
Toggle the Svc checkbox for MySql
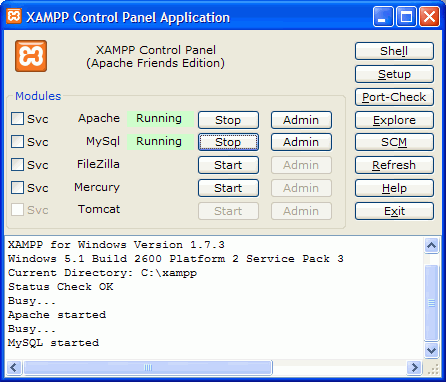tap(17, 141)
